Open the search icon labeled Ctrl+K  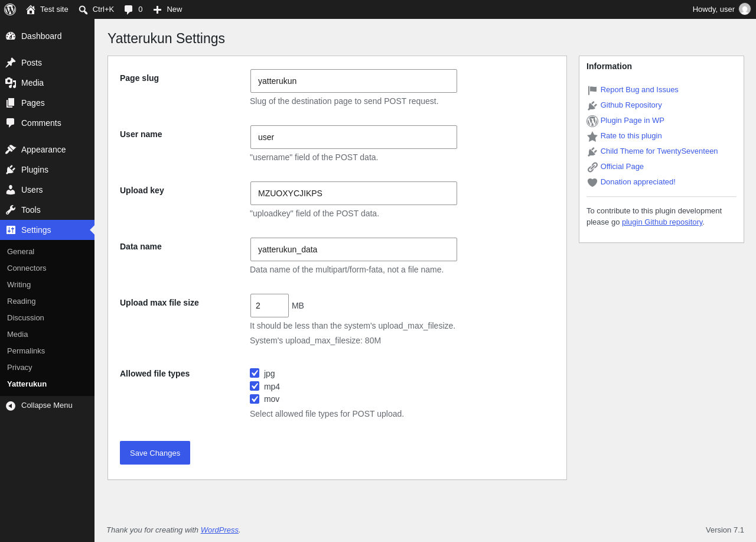pyautogui.click(x=83, y=9)
